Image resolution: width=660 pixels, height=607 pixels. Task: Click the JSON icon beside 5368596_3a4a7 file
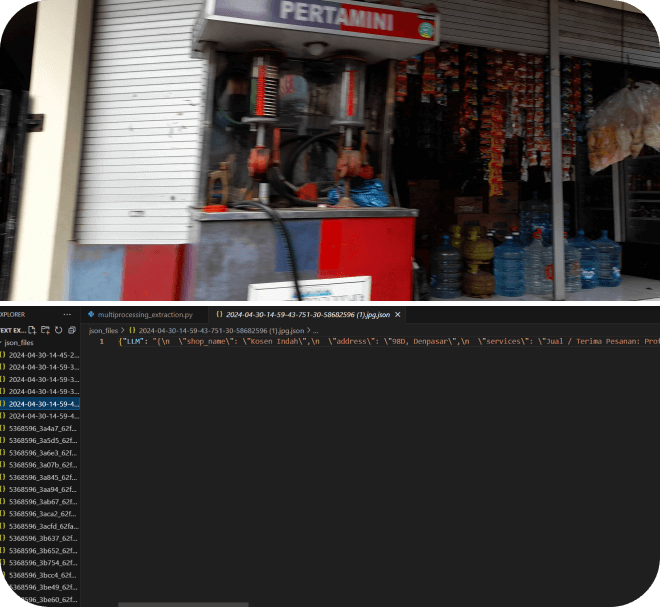pyautogui.click(x=3, y=428)
